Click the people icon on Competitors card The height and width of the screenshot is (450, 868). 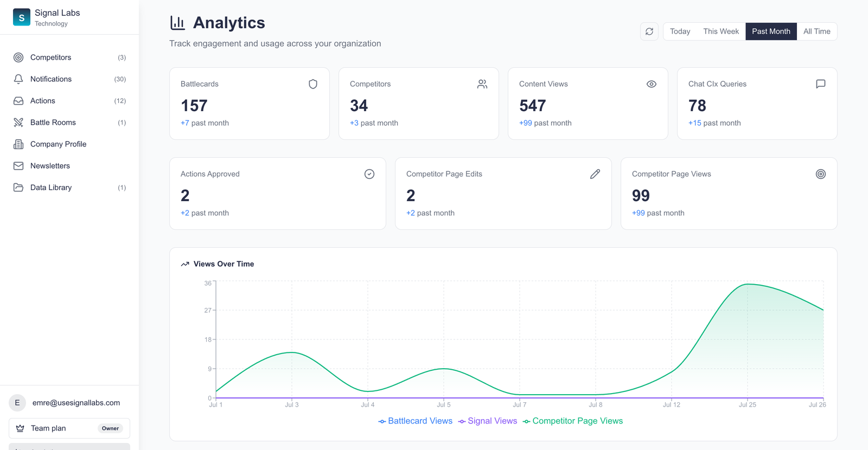482,84
